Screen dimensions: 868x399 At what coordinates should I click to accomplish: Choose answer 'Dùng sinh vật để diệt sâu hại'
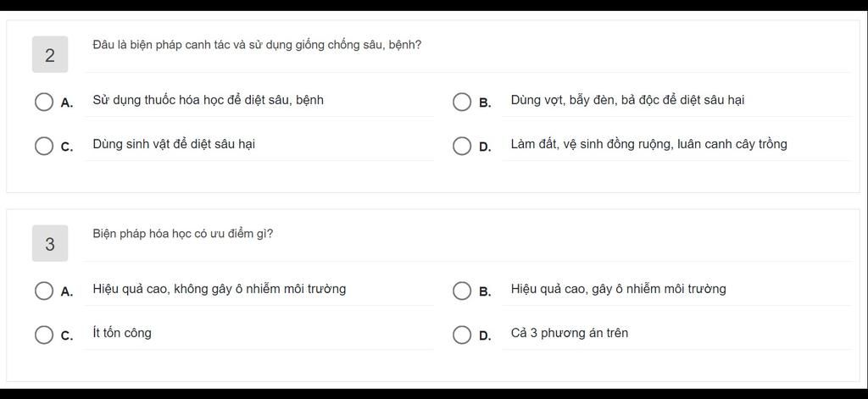coord(174,145)
